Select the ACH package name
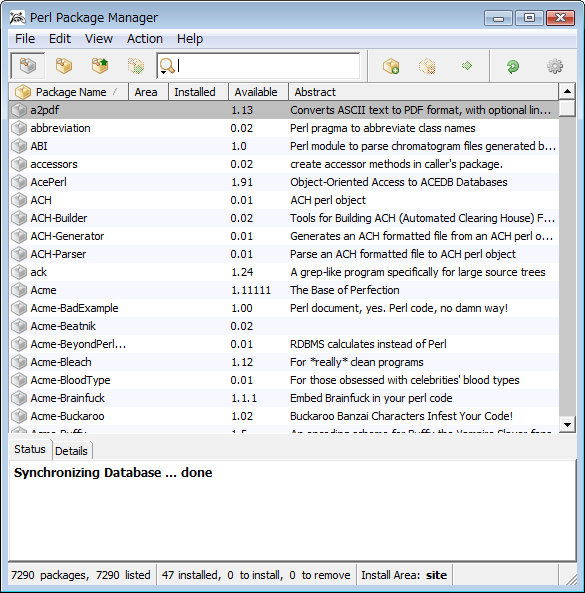The height and width of the screenshot is (593, 585). (41, 200)
